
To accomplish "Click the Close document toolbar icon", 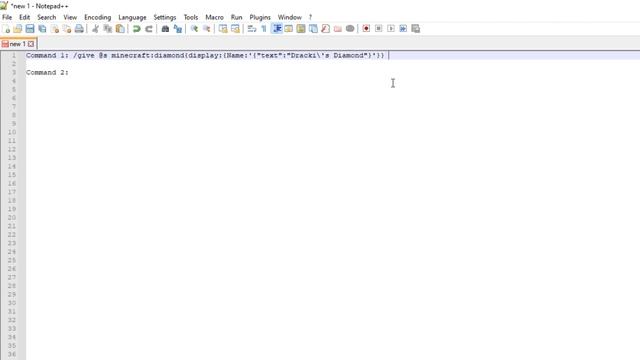I will coord(55,29).
